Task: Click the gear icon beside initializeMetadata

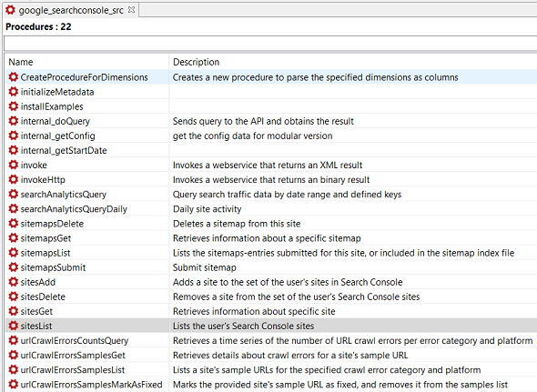Action: [x=13, y=92]
